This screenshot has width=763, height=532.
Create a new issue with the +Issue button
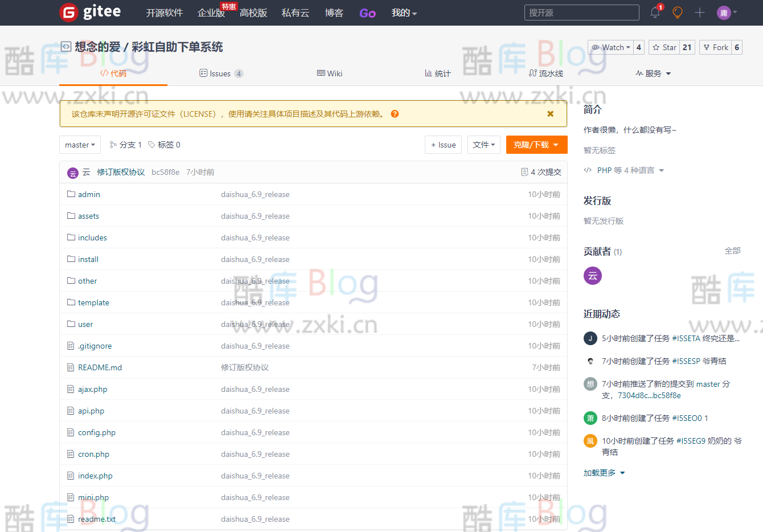pos(443,144)
